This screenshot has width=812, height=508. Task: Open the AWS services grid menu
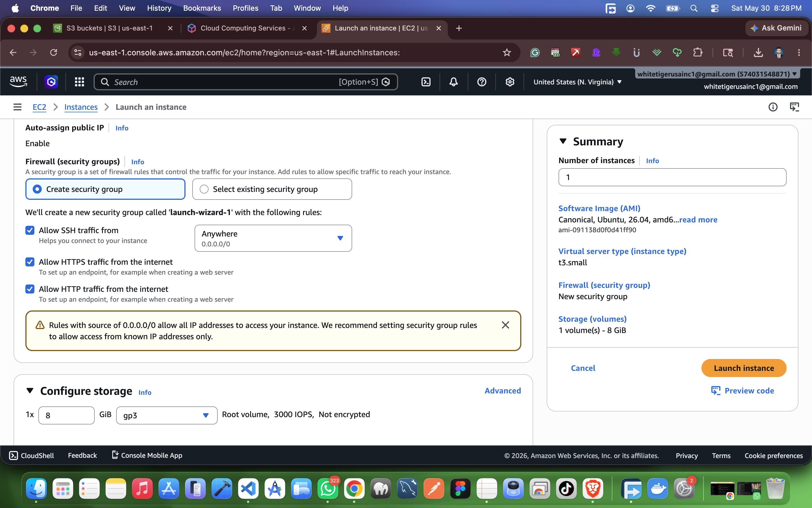[x=79, y=82]
